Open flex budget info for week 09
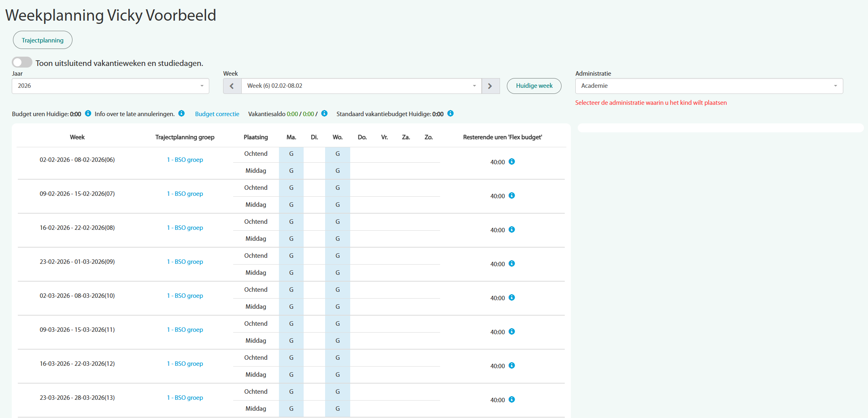This screenshot has width=868, height=418. [x=512, y=264]
